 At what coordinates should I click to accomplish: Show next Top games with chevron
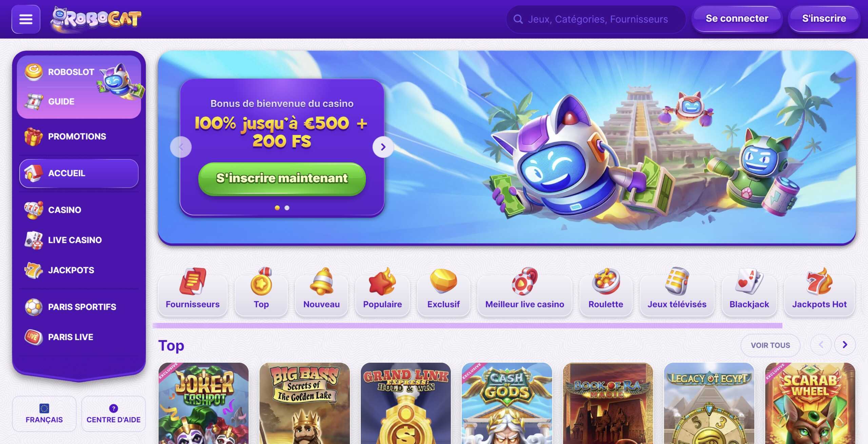845,345
